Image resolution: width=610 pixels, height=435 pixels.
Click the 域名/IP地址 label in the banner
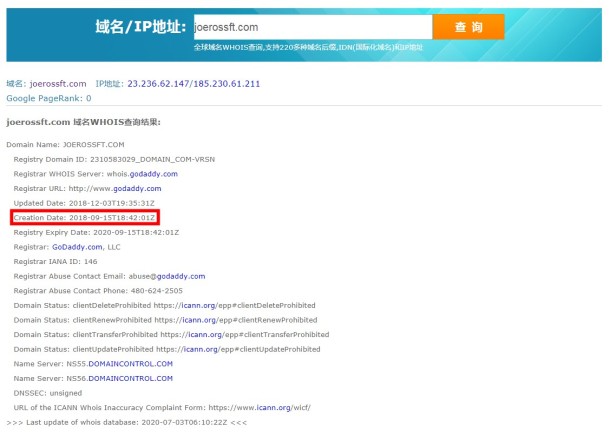click(x=141, y=27)
